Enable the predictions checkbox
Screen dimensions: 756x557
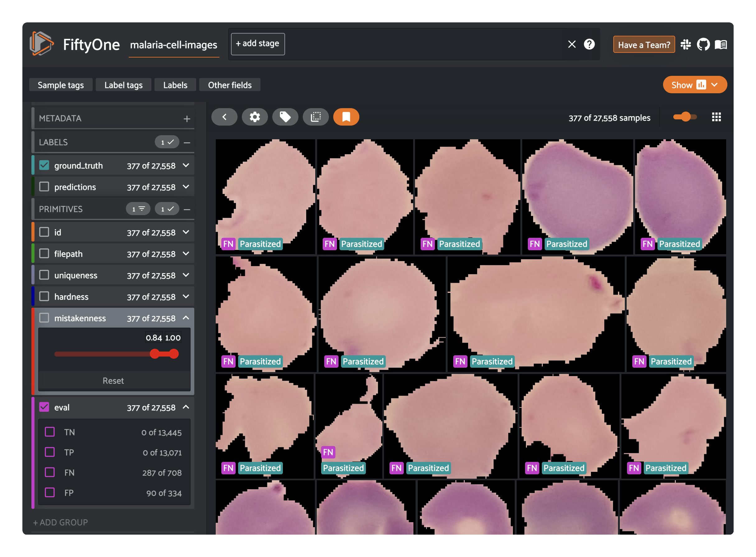[44, 187]
